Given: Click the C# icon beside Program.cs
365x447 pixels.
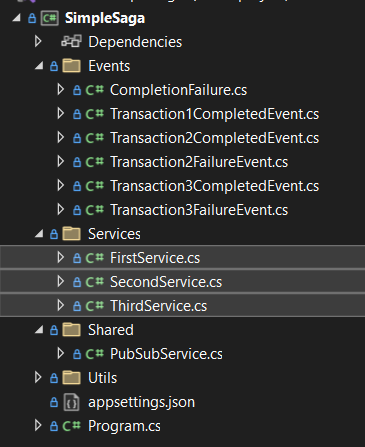Looking at the screenshot, I should point(71,426).
